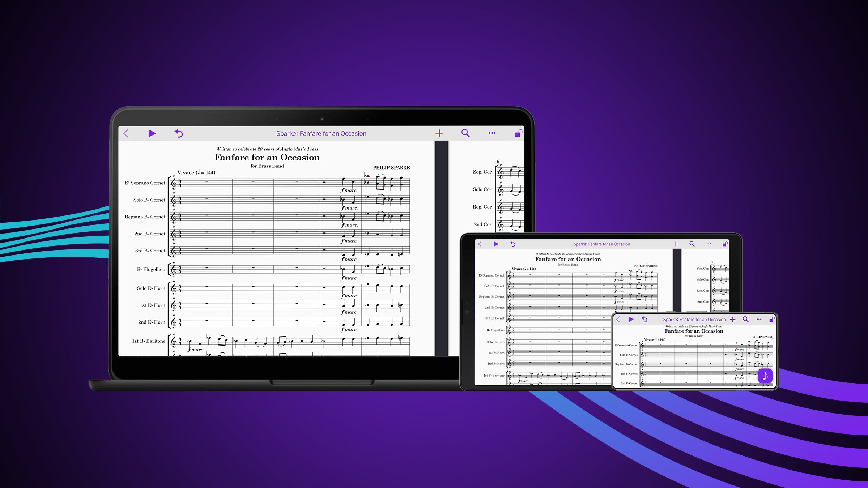Viewport: 868px width, 488px height.
Task: Click '2nd Cor.' label on laptop's second page
Action: pyautogui.click(x=483, y=224)
